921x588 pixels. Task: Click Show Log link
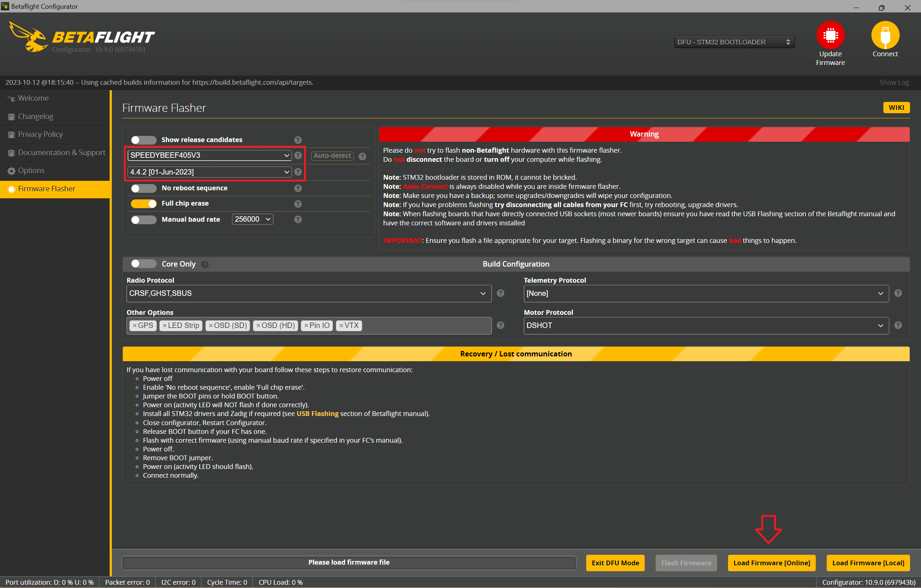[x=894, y=83]
